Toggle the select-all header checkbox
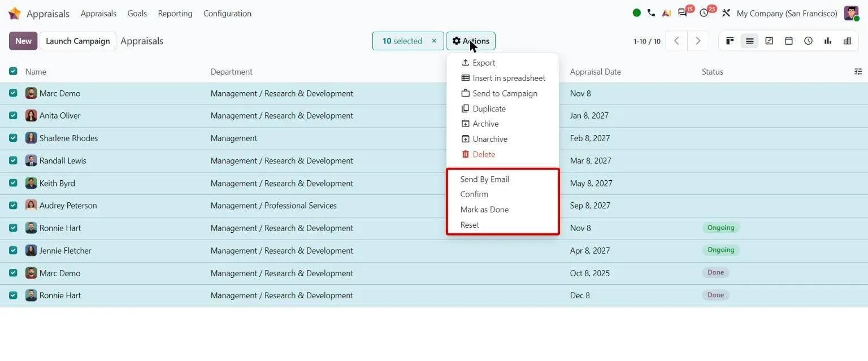This screenshot has width=868, height=361. [x=13, y=71]
